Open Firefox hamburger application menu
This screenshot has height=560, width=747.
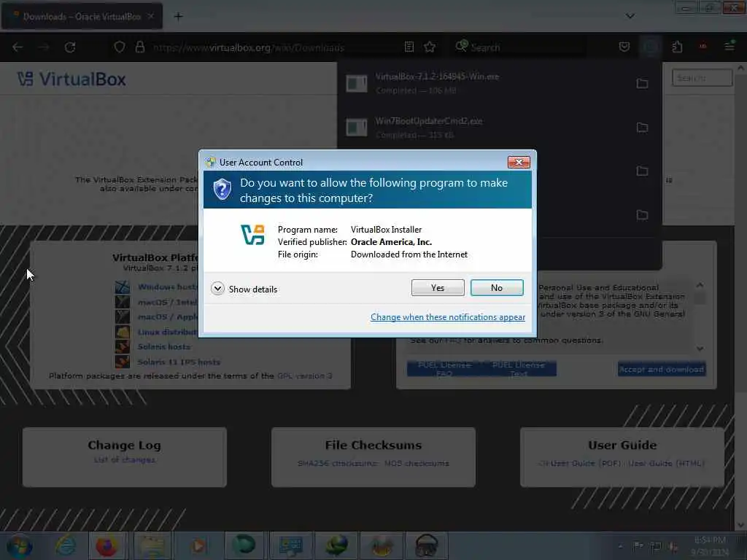pyautogui.click(x=729, y=46)
